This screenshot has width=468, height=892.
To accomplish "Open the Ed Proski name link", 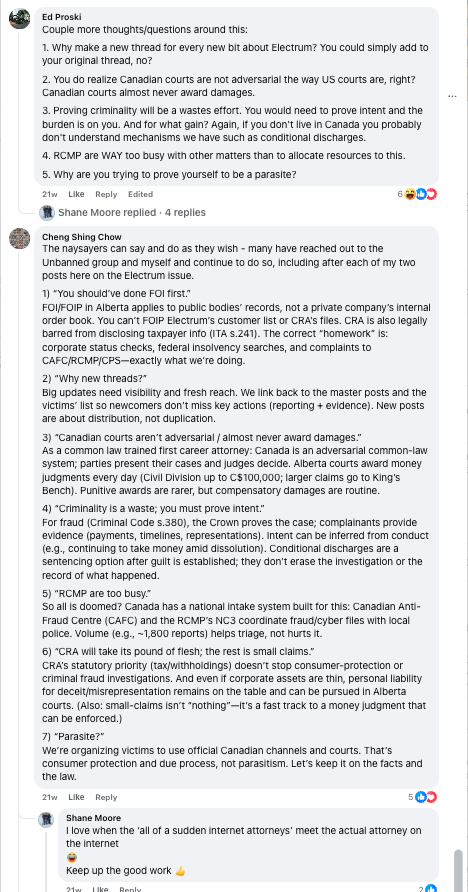I will tap(61, 17).
